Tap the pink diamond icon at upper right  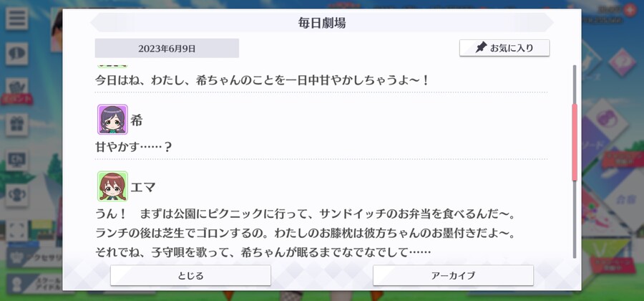click(622, 62)
